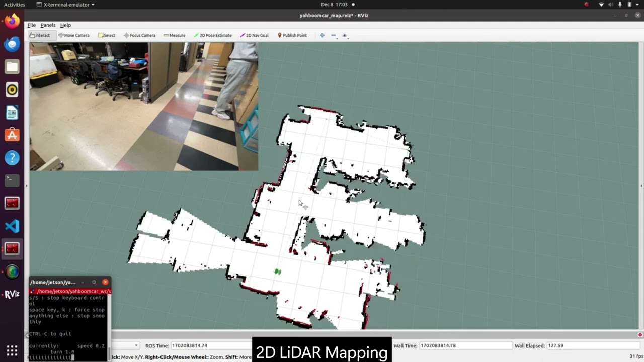Show Applications grid in the dock

tap(12, 350)
